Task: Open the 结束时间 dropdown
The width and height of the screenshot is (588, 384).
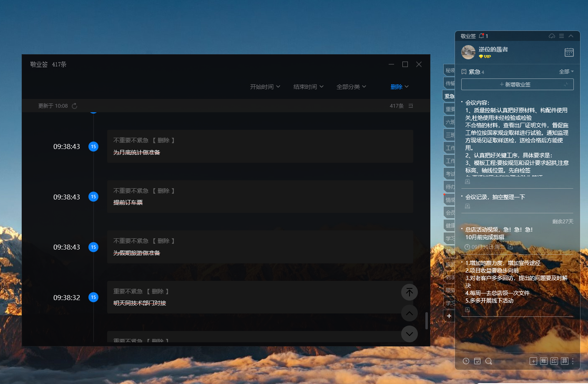Action: [x=309, y=87]
